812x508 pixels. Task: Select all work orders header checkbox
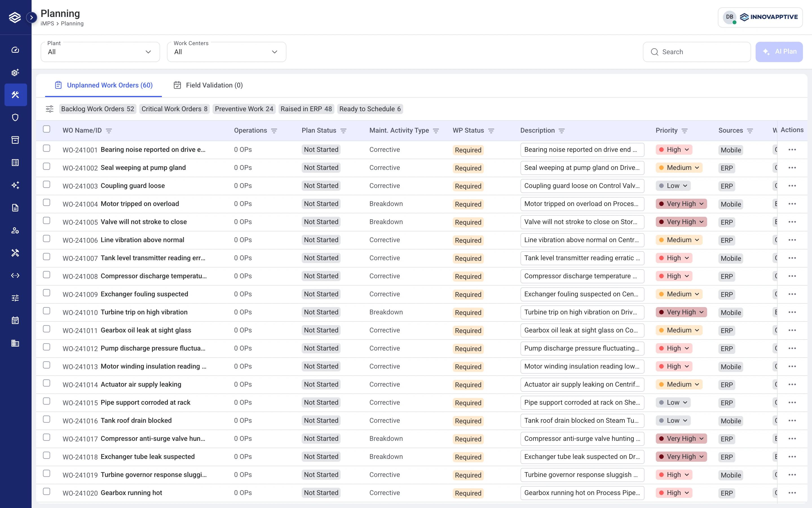click(47, 129)
